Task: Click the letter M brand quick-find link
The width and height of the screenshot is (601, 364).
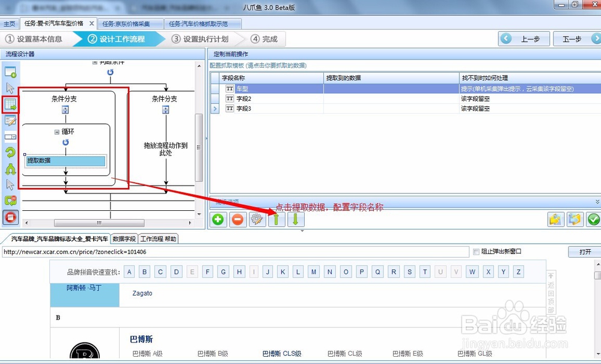Action: pos(314,271)
